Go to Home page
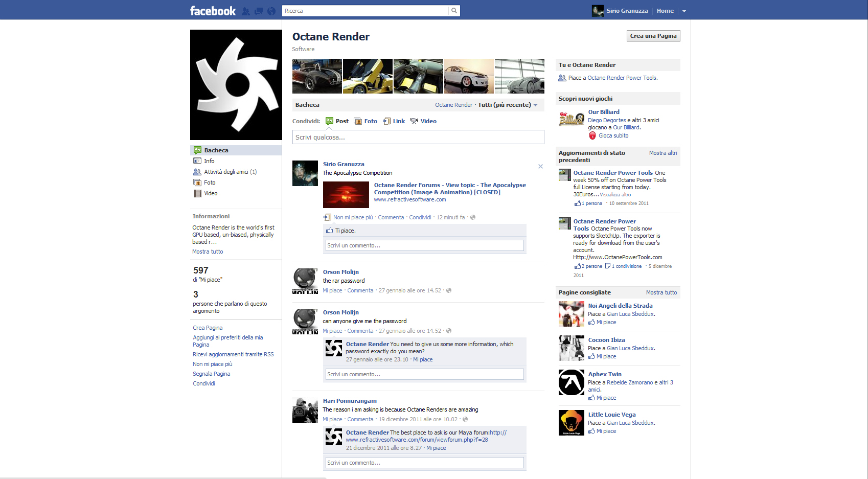The width and height of the screenshot is (868, 479). 665,11
